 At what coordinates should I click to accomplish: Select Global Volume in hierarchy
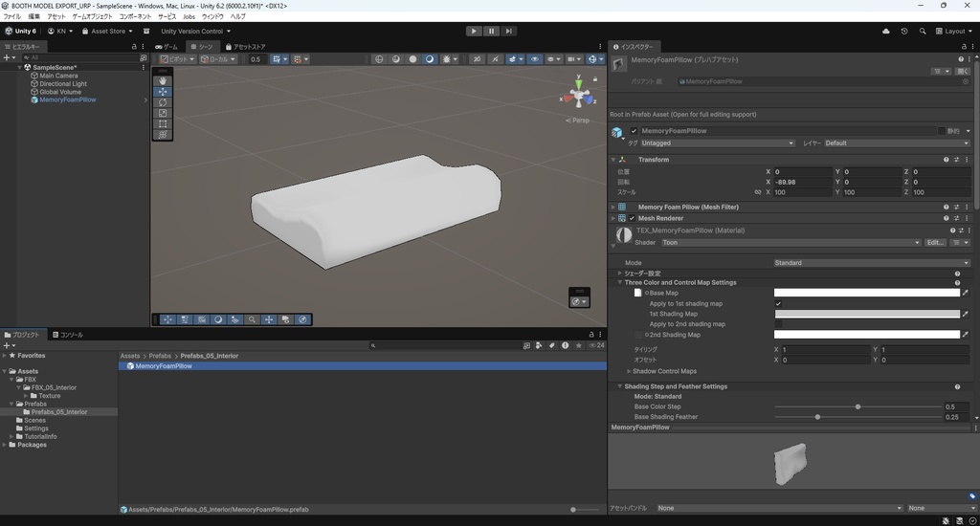click(x=60, y=92)
